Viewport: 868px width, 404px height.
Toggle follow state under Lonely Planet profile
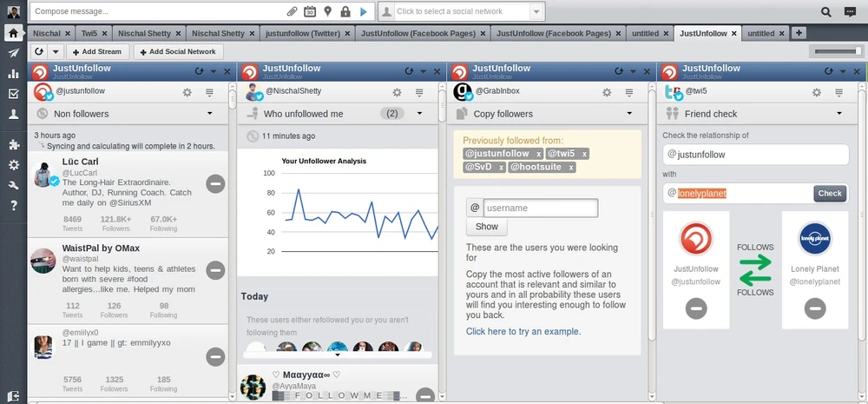point(814,308)
